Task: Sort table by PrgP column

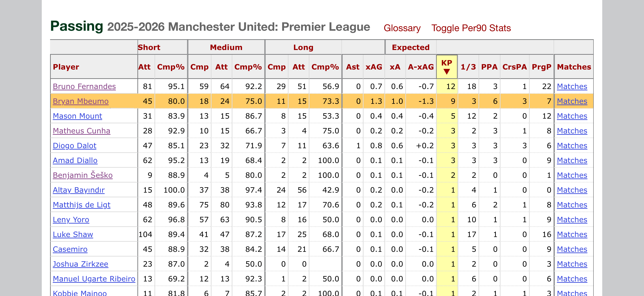Action: tap(541, 67)
